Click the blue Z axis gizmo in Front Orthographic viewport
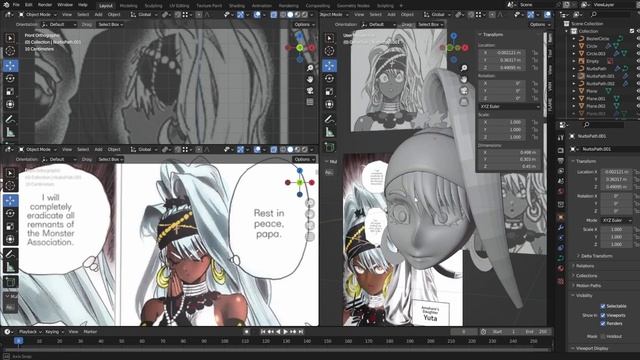 [300, 37]
